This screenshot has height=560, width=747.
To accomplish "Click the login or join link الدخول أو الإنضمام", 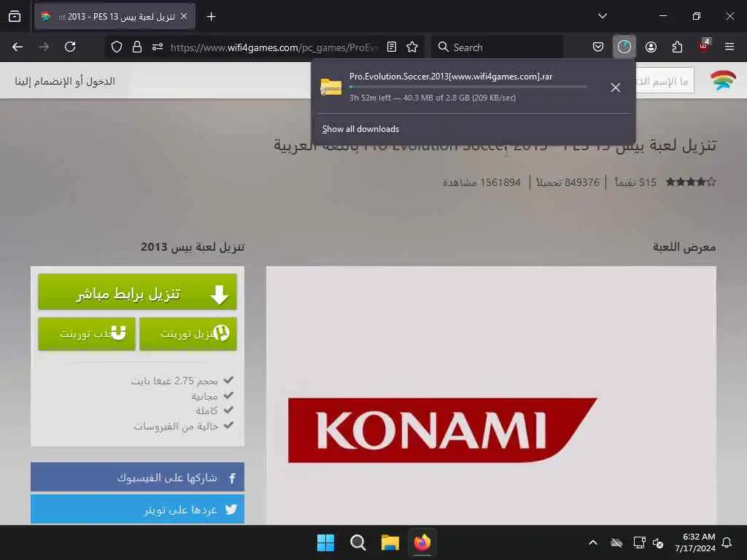I will pyautogui.click(x=65, y=81).
